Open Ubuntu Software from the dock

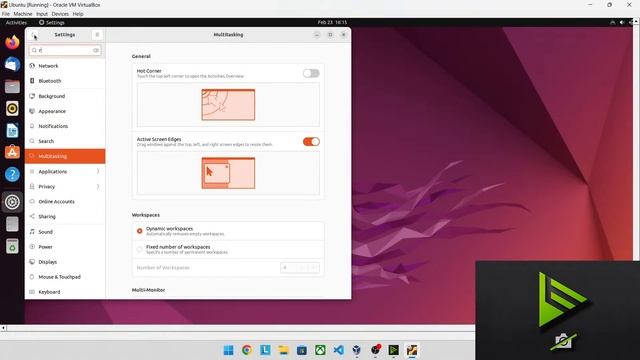point(12,152)
